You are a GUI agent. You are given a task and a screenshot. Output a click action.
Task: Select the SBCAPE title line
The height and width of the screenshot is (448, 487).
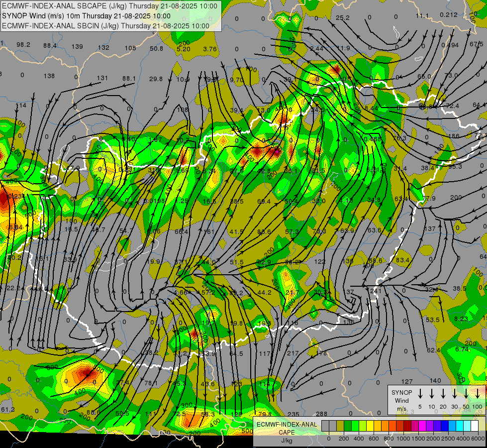point(109,6)
